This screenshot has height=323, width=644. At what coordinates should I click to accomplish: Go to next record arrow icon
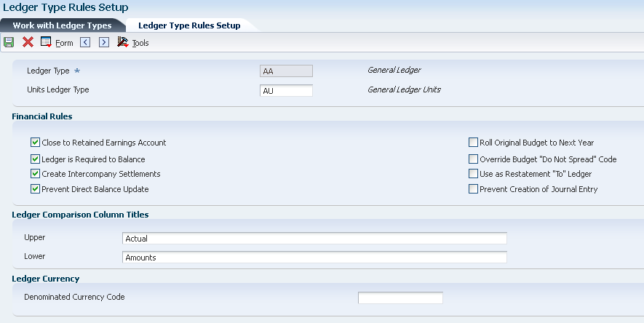[104, 42]
